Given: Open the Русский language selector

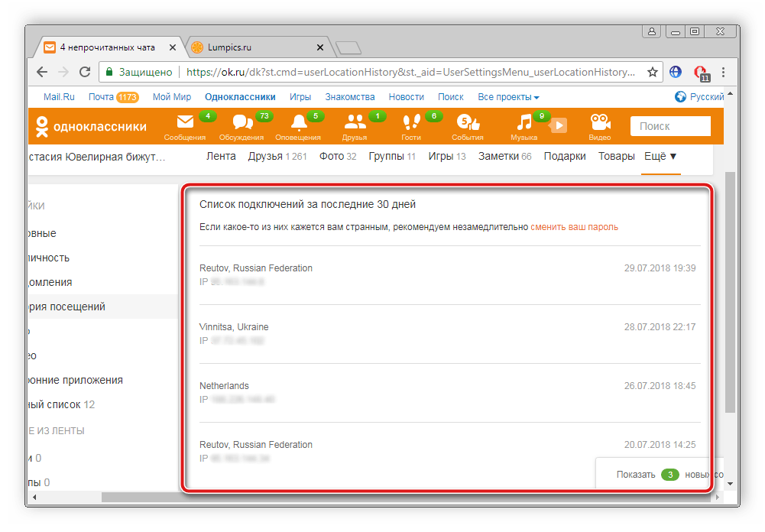Looking at the screenshot, I should [699, 97].
